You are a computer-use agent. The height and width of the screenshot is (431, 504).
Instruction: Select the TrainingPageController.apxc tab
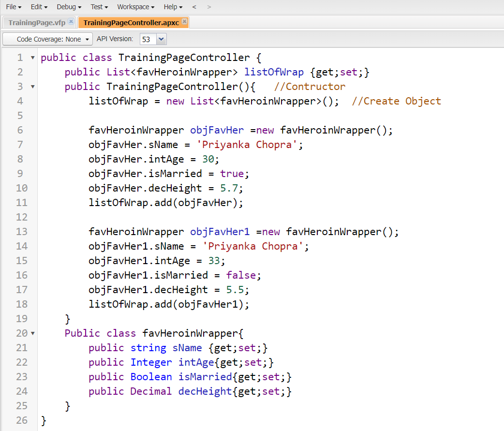pos(131,23)
